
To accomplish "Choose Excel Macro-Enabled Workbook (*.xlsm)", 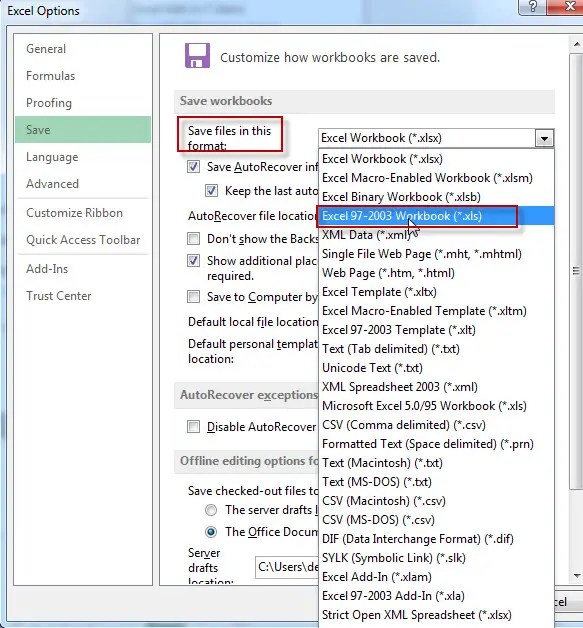I will click(x=436, y=178).
